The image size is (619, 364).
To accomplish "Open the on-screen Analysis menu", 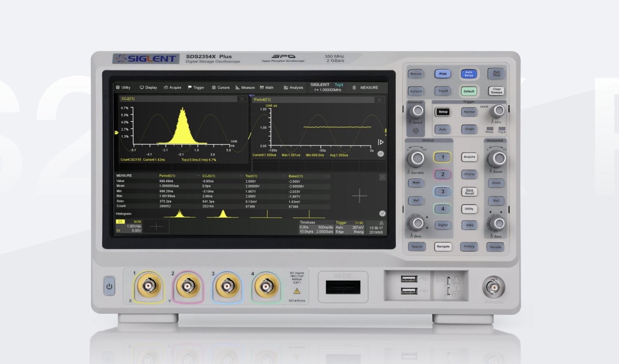I will tap(294, 87).
